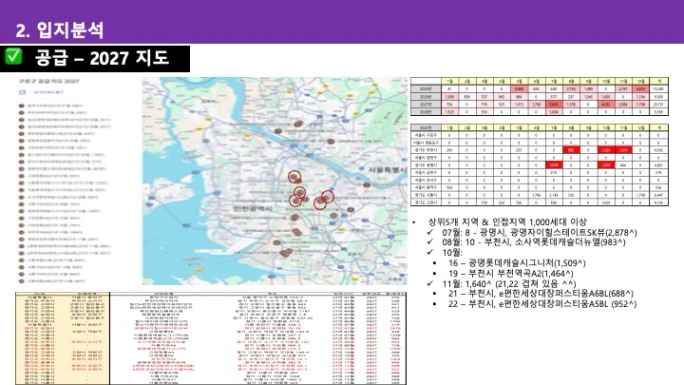Click the checkmark bullet beside 07월 line
The image size is (684, 385).
pos(431,232)
